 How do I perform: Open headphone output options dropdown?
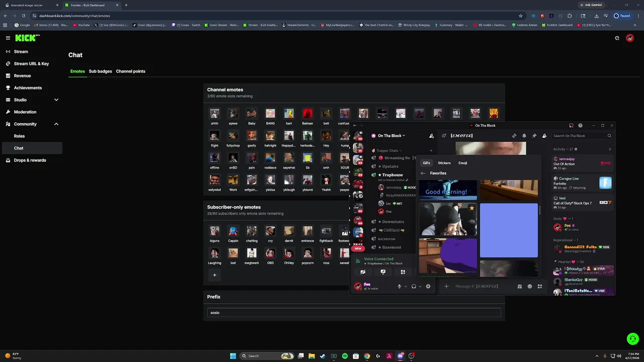[420, 287]
